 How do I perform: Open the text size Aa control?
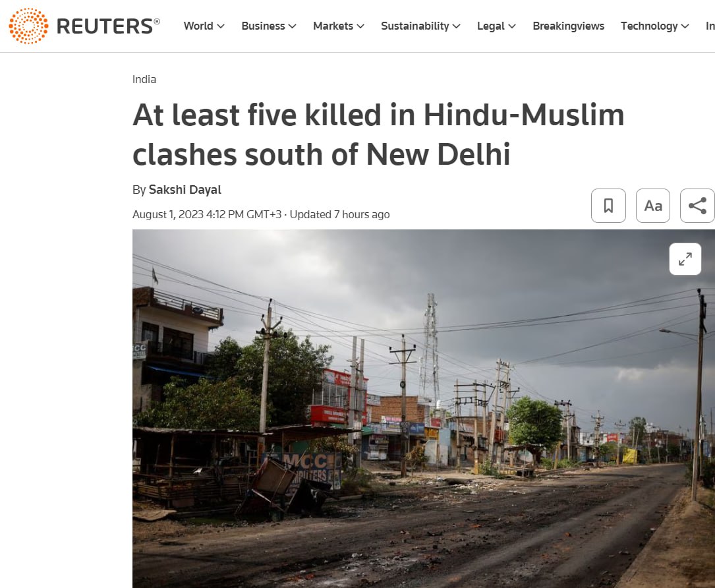(x=653, y=206)
